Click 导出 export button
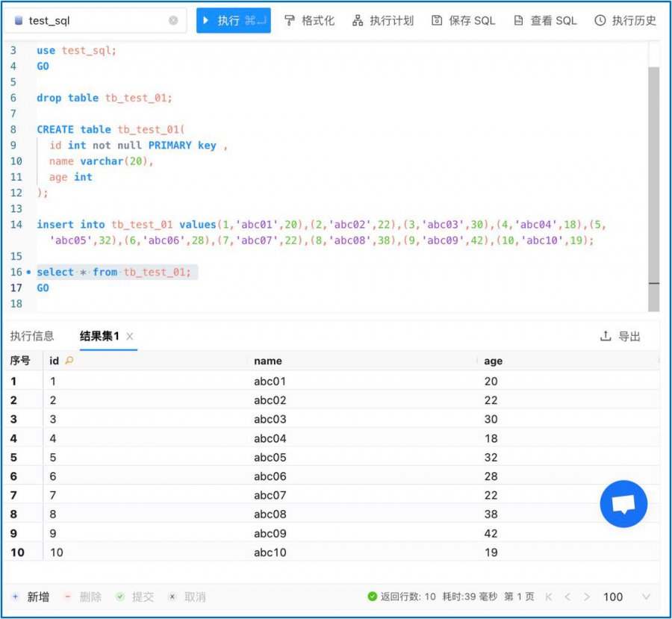 coord(620,337)
